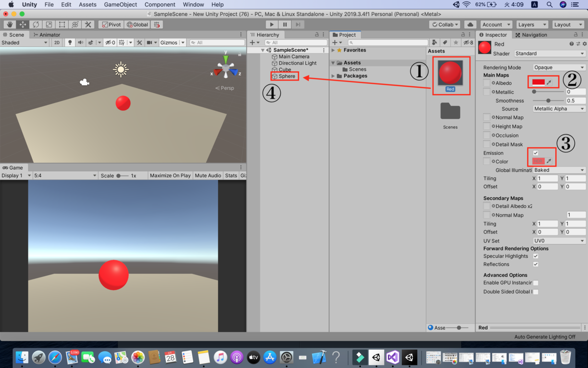Toggle Maximize On Play
Screen dimensions: 588x368
[x=170, y=176]
